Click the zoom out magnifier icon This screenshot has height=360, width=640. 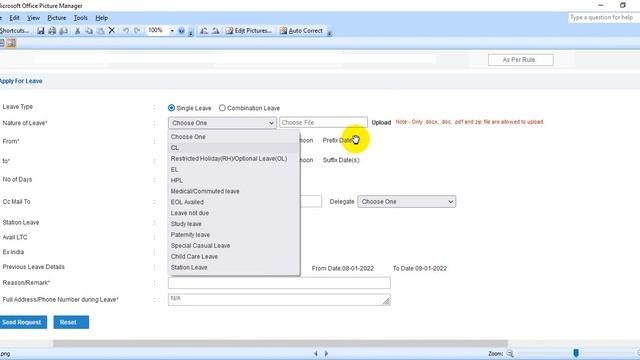[510, 353]
